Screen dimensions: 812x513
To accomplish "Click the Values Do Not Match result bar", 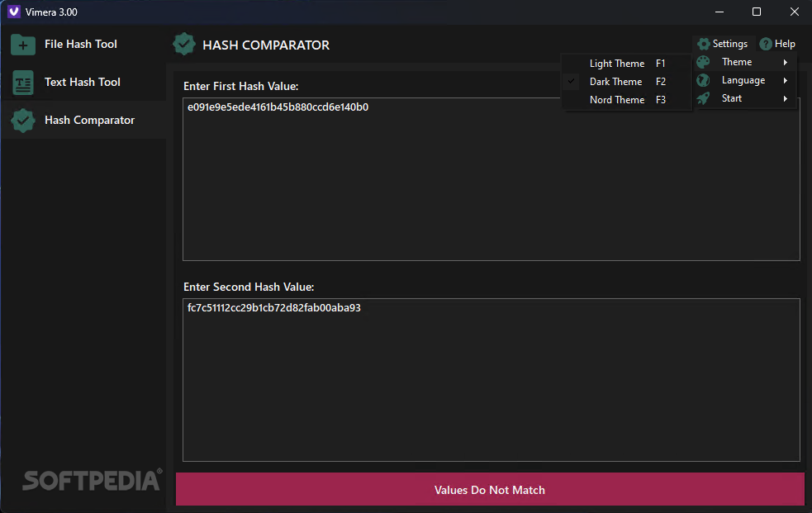I will click(x=490, y=489).
